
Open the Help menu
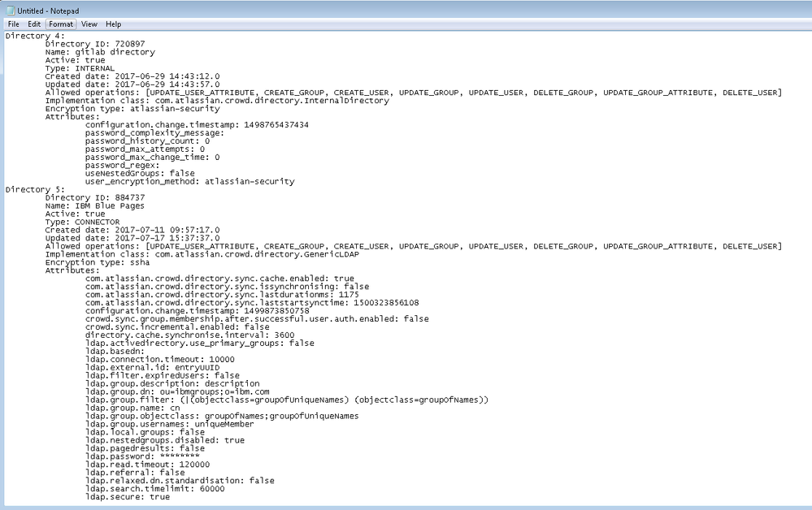pos(114,24)
